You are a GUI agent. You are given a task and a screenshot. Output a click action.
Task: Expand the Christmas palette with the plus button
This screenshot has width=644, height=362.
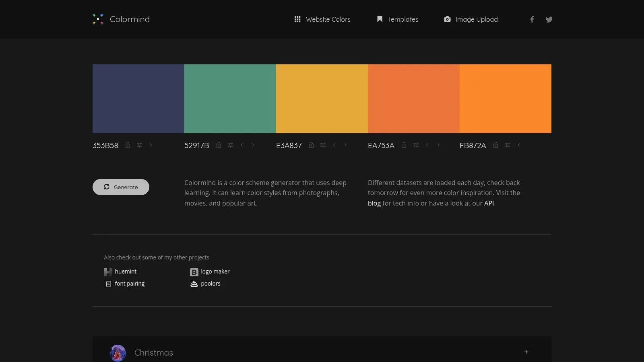click(x=526, y=352)
